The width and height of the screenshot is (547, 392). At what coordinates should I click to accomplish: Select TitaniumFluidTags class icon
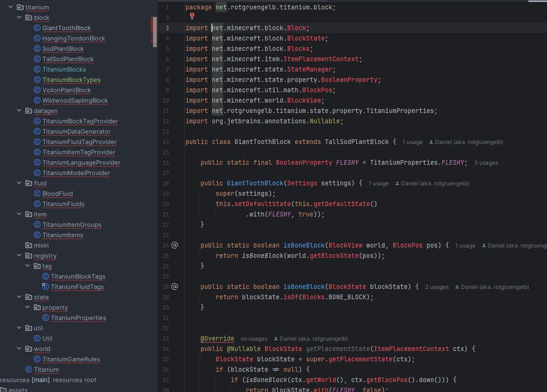pyautogui.click(x=45, y=286)
